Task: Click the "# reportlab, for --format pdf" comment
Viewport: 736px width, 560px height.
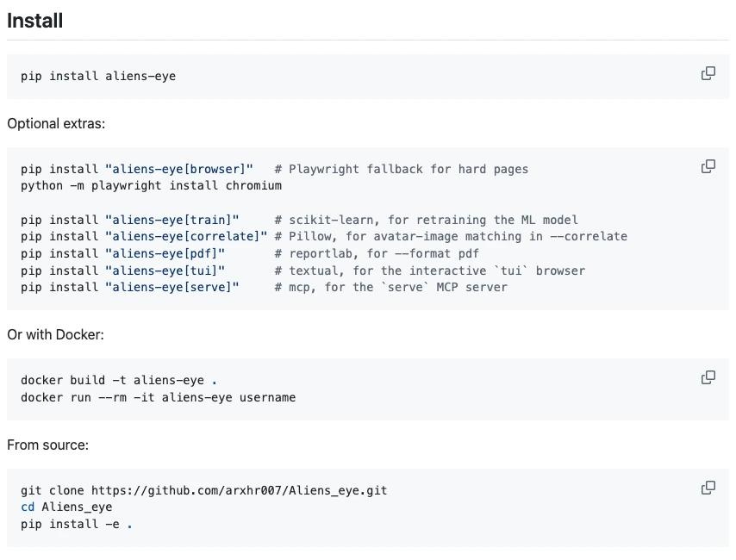Action: tap(377, 254)
